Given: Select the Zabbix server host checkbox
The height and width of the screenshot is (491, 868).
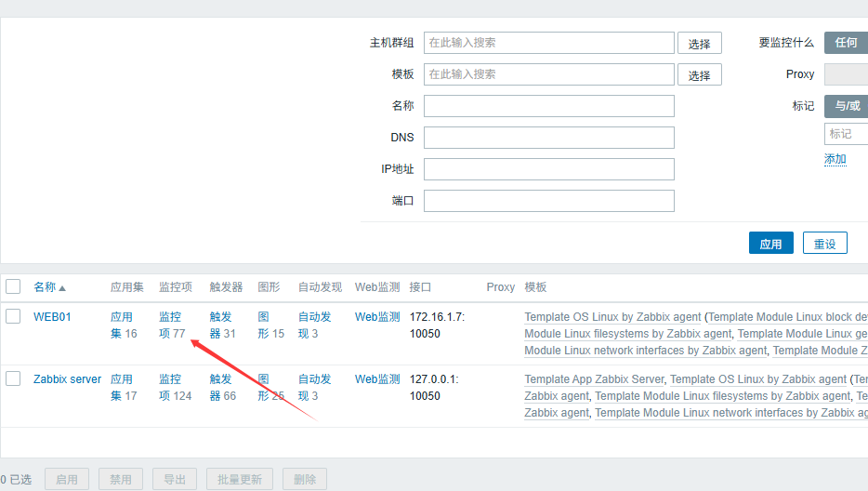Looking at the screenshot, I should pyautogui.click(x=13, y=378).
